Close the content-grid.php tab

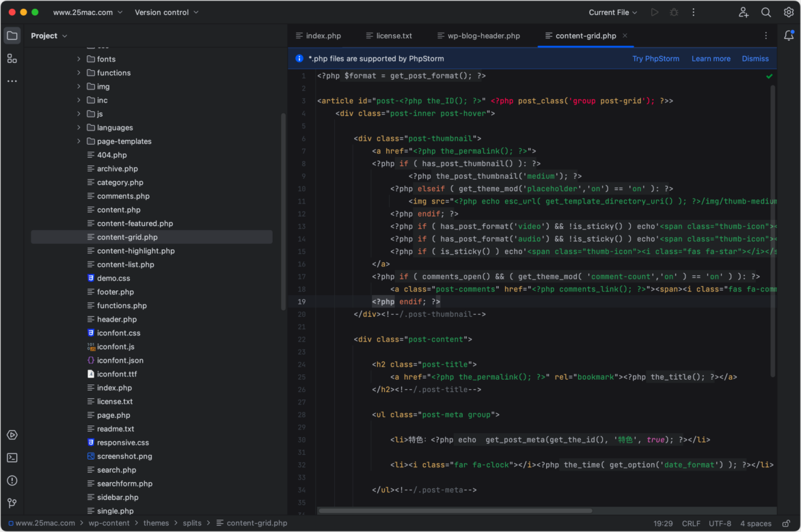[625, 36]
